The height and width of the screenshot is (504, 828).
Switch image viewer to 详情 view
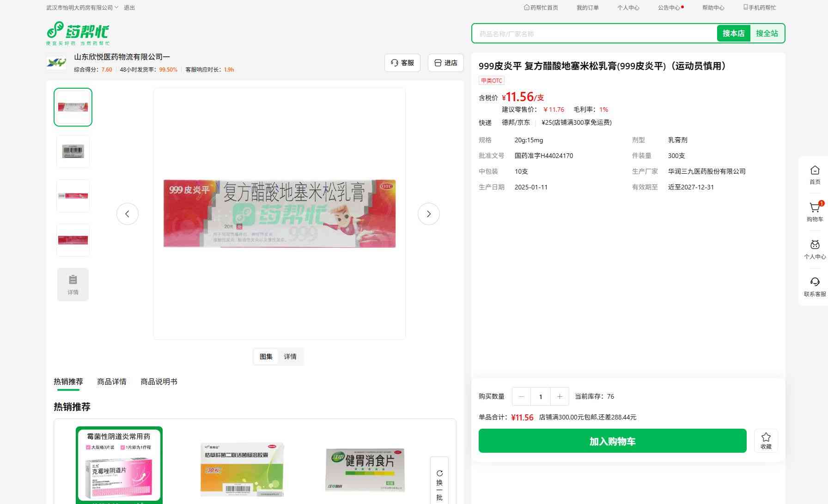pyautogui.click(x=290, y=357)
